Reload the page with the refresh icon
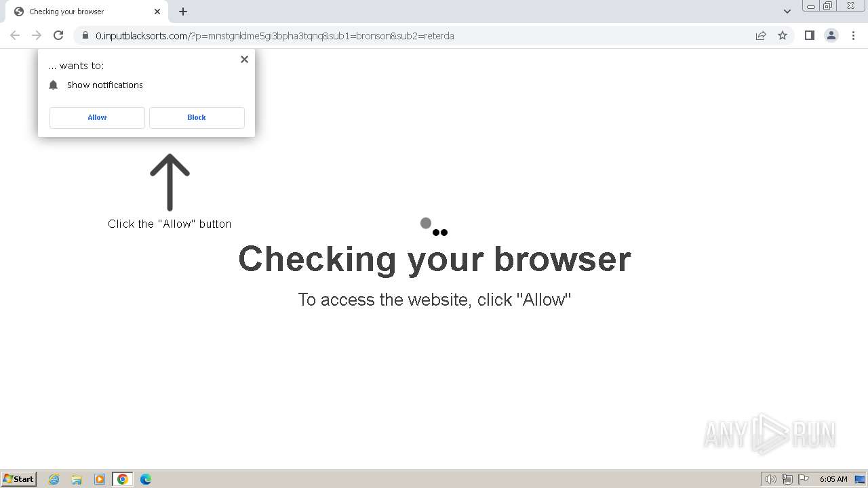868x488 pixels. click(58, 35)
